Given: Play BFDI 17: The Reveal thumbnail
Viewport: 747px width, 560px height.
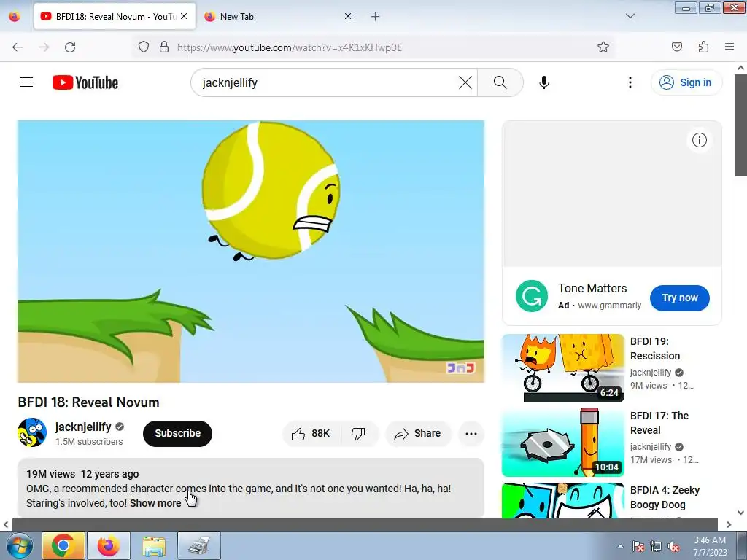Looking at the screenshot, I should pyautogui.click(x=562, y=443).
